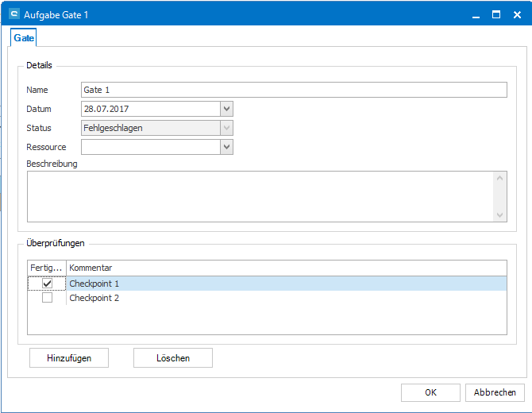
Task: Click the Kommentar column header
Action: point(286,268)
